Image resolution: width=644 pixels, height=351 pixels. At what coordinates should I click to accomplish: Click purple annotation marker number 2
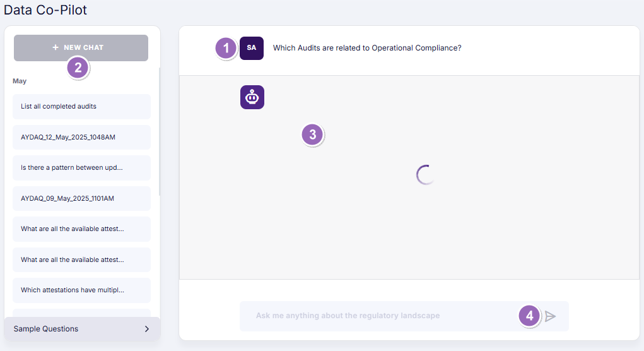(x=78, y=68)
